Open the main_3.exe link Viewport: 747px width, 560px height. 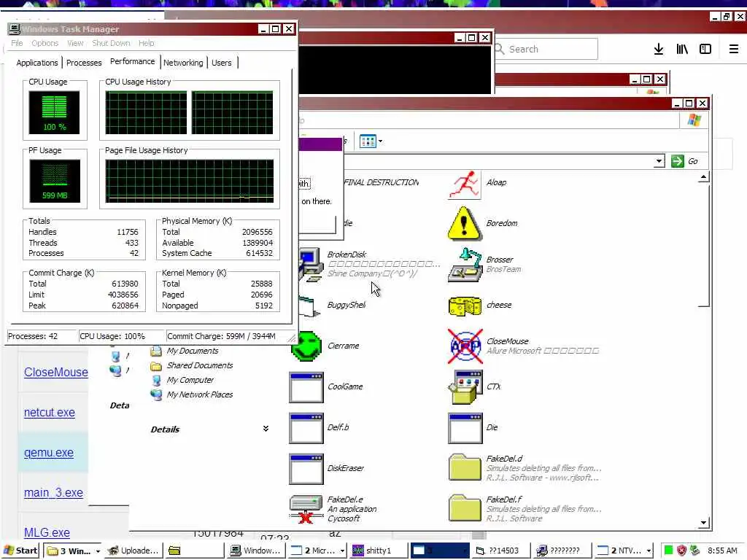(53, 492)
